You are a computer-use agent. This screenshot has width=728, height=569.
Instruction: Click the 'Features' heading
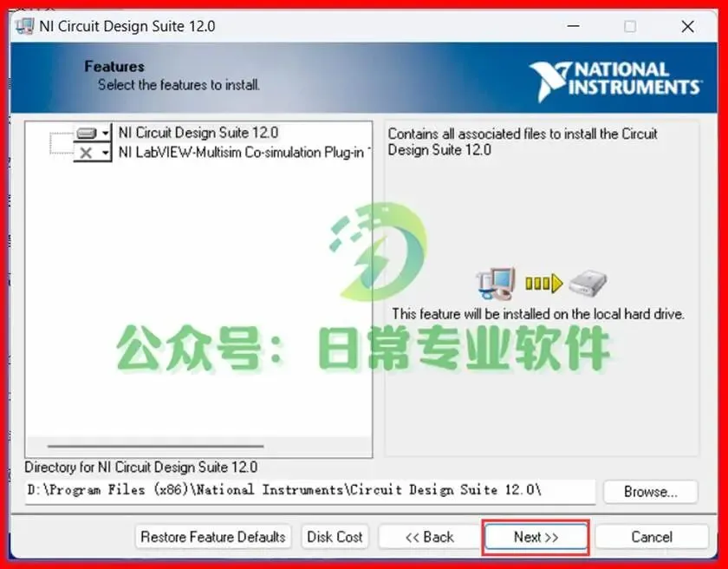[114, 67]
